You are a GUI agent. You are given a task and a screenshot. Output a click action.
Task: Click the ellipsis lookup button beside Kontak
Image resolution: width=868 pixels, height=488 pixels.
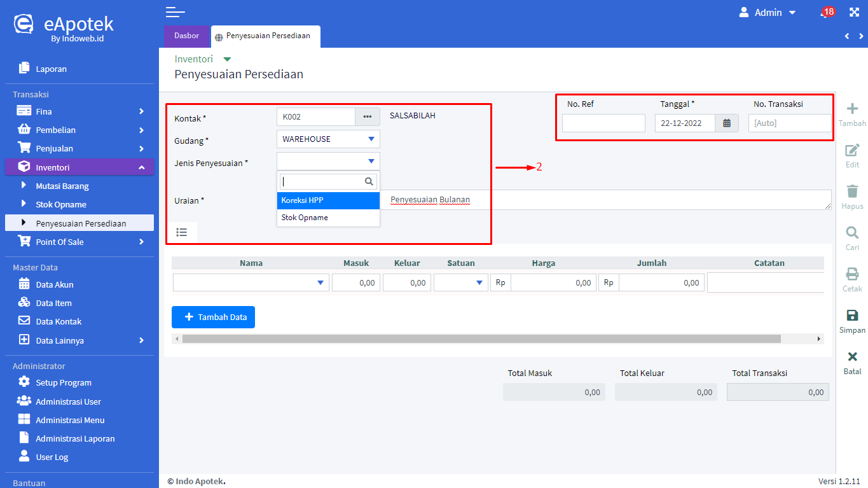click(x=367, y=117)
